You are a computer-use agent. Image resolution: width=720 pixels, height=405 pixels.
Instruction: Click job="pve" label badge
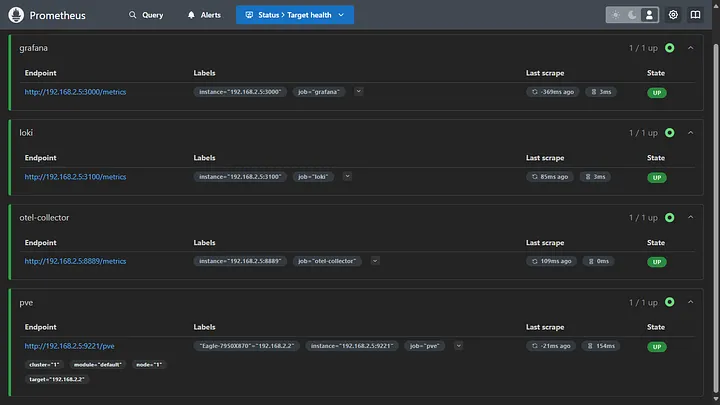pos(424,346)
